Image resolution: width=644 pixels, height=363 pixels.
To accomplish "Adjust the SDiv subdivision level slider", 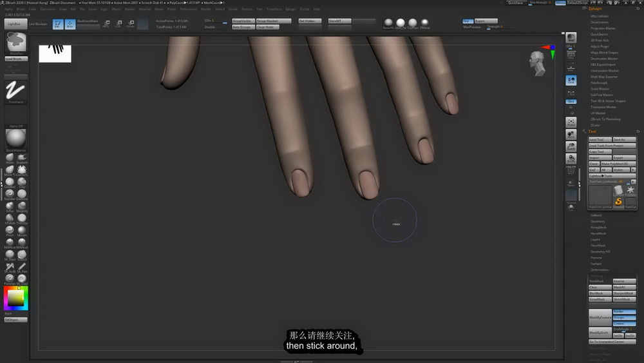I will pyautogui.click(x=216, y=21).
